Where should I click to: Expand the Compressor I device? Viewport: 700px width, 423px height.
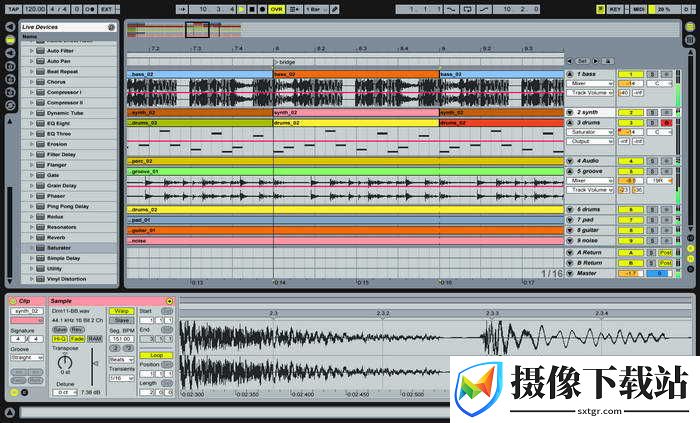tap(31, 92)
